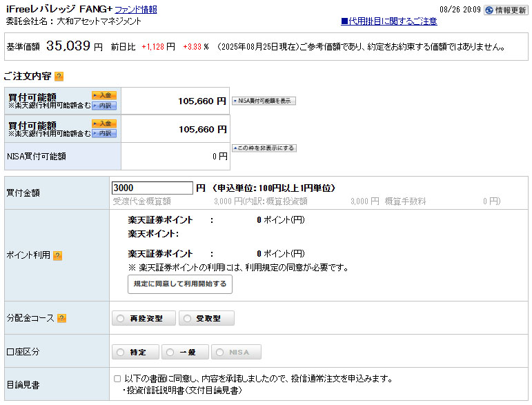This screenshot has height=405, width=532.
Task: Select 一般 as the account type
Action: [185, 352]
